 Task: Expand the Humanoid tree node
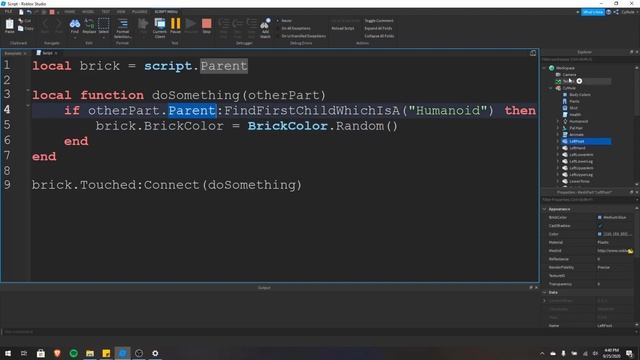[x=558, y=121]
